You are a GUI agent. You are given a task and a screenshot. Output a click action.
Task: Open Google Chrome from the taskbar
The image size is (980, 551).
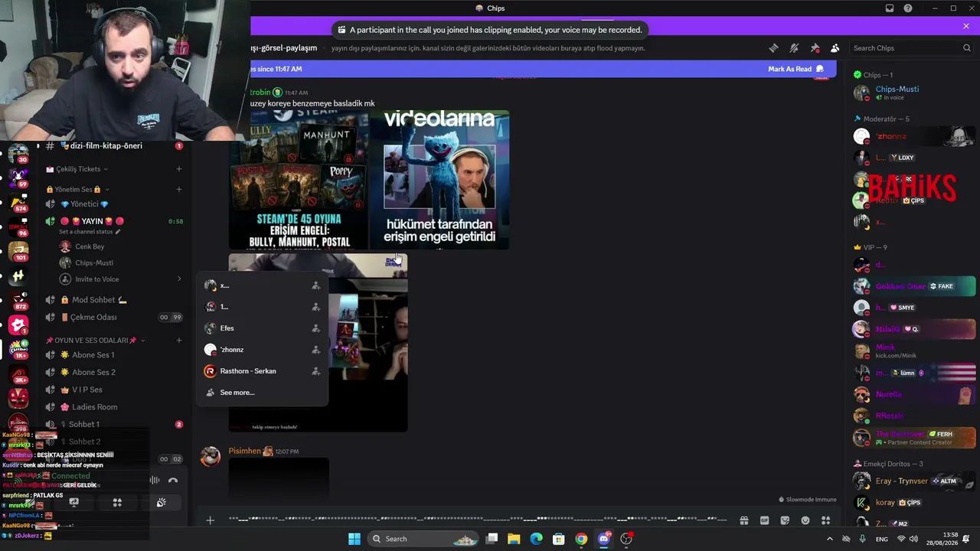click(581, 539)
